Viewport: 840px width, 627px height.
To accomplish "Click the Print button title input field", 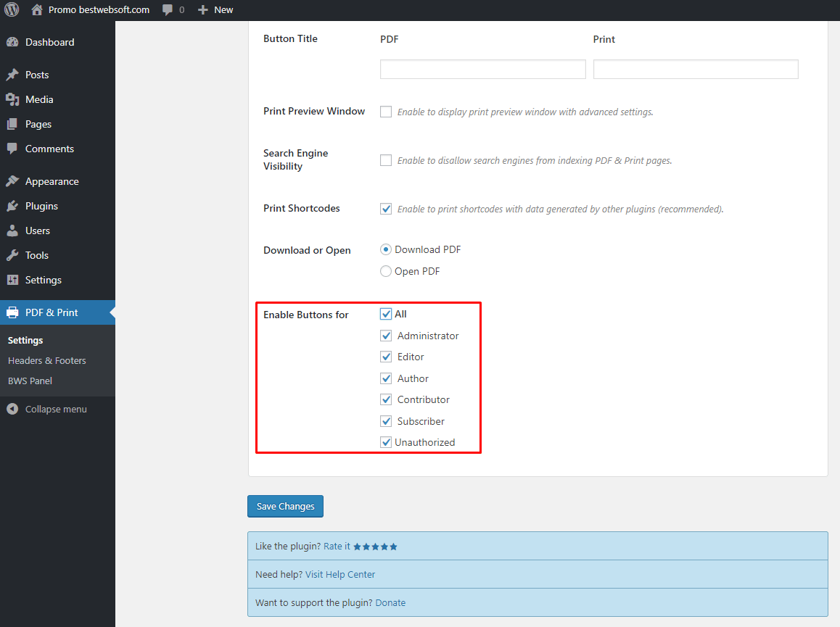I will 696,69.
